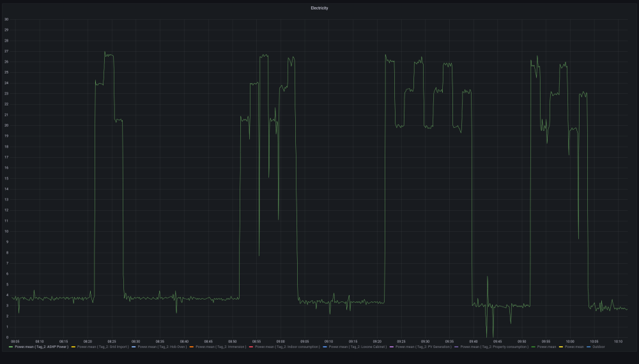Screen dimensions: 639x364
Task: Toggle the PV Generation legend series
Action: [x=424, y=347]
